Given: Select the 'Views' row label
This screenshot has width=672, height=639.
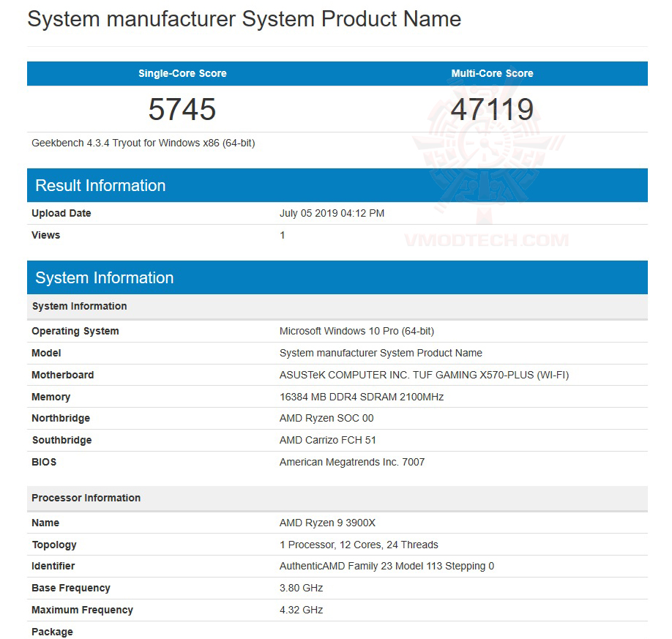Looking at the screenshot, I should tap(46, 235).
